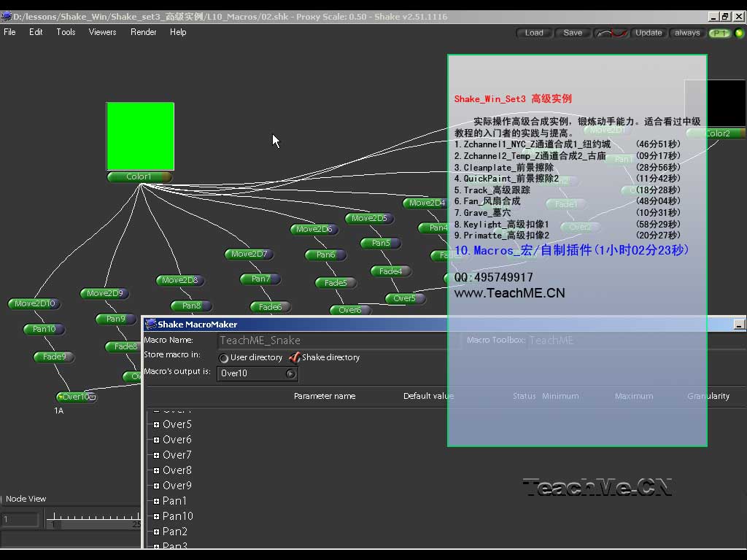Open the File menu
The width and height of the screenshot is (747, 560).
click(9, 32)
